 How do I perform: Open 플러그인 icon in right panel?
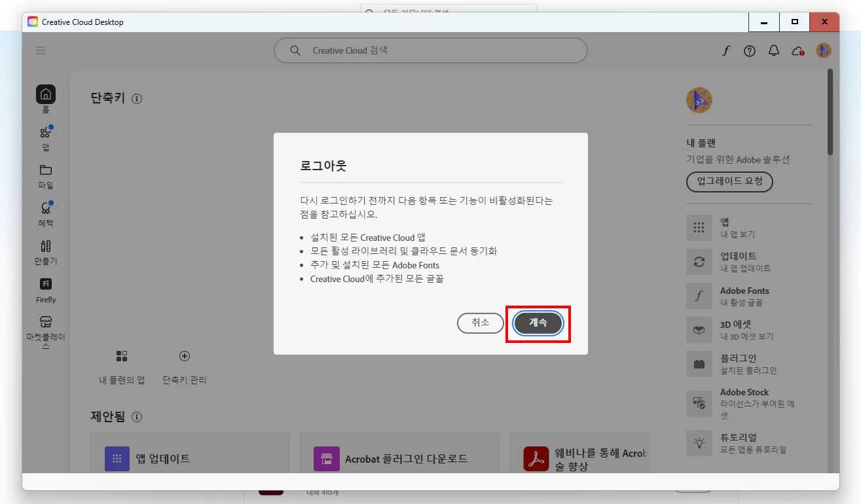point(699,364)
